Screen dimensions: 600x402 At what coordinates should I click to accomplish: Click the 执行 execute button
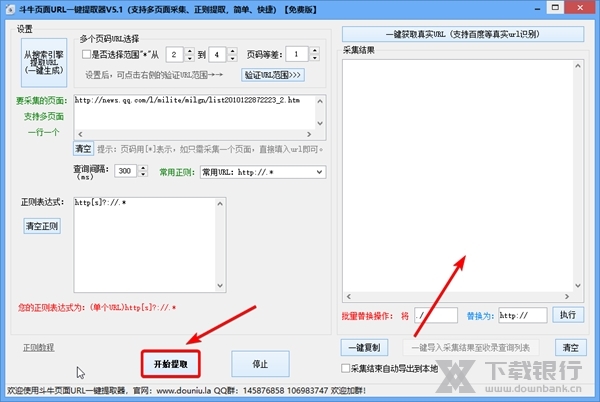(x=568, y=315)
